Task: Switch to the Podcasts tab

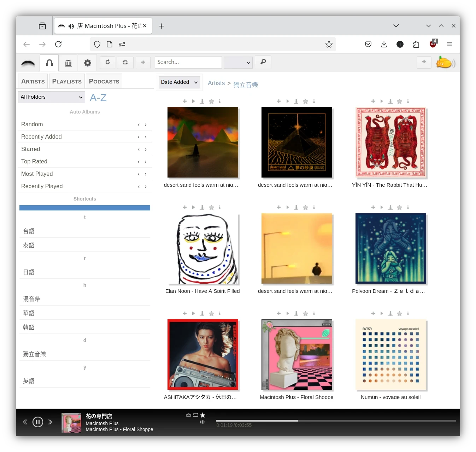Action: (104, 81)
